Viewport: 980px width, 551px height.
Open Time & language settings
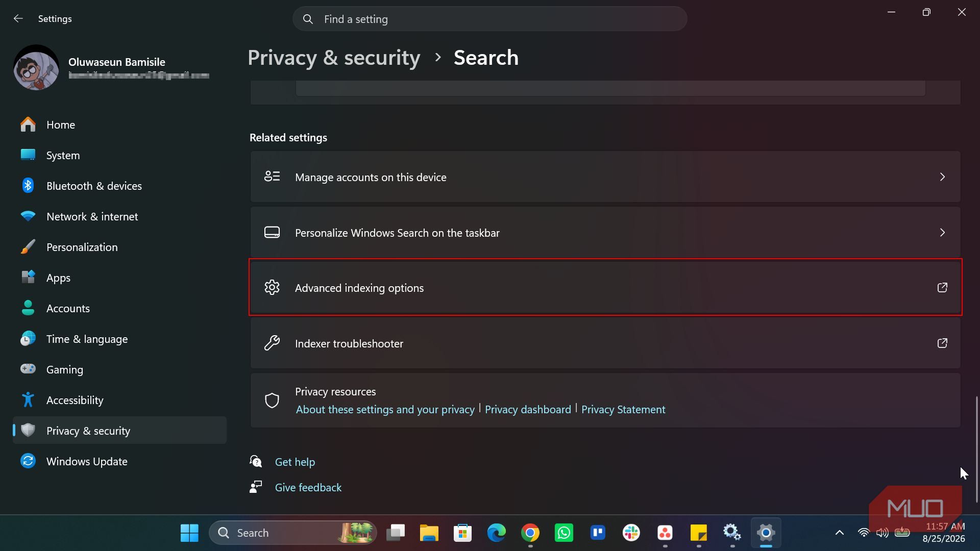click(x=119, y=339)
